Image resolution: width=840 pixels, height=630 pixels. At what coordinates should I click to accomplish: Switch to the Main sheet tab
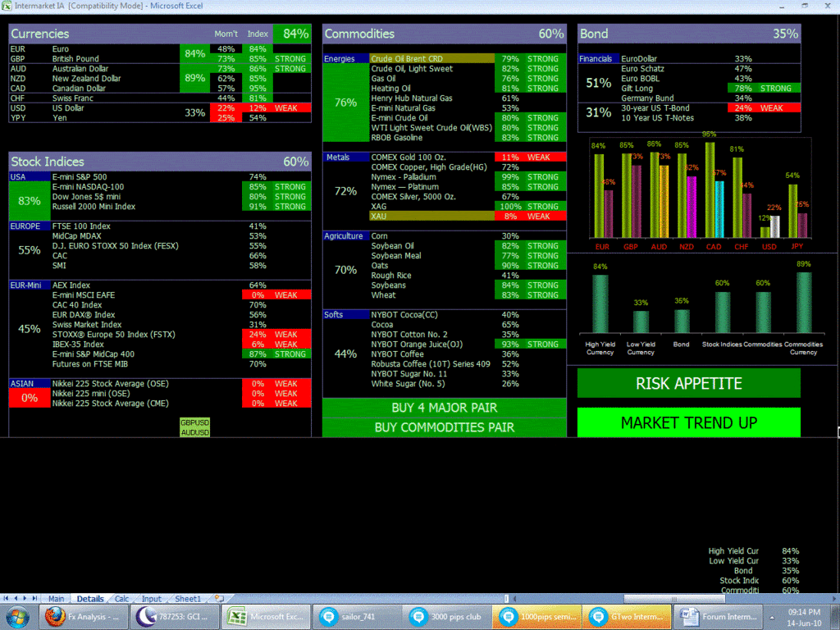click(56, 599)
